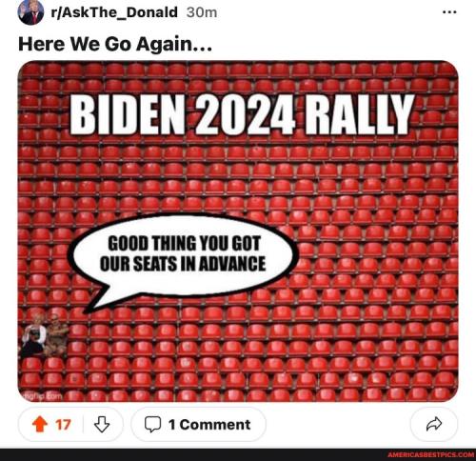Click the imgflip.com watermark on meme
476x461 pixels.
43,395
